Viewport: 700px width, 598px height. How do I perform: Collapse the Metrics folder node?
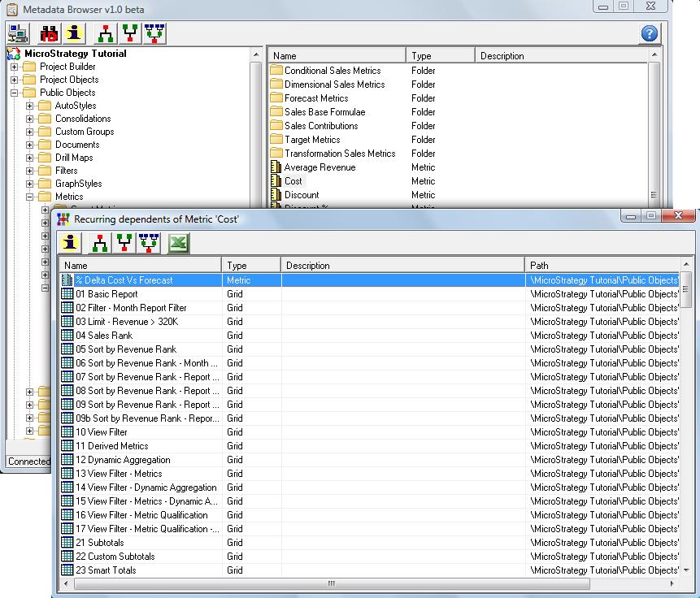pos(29,197)
